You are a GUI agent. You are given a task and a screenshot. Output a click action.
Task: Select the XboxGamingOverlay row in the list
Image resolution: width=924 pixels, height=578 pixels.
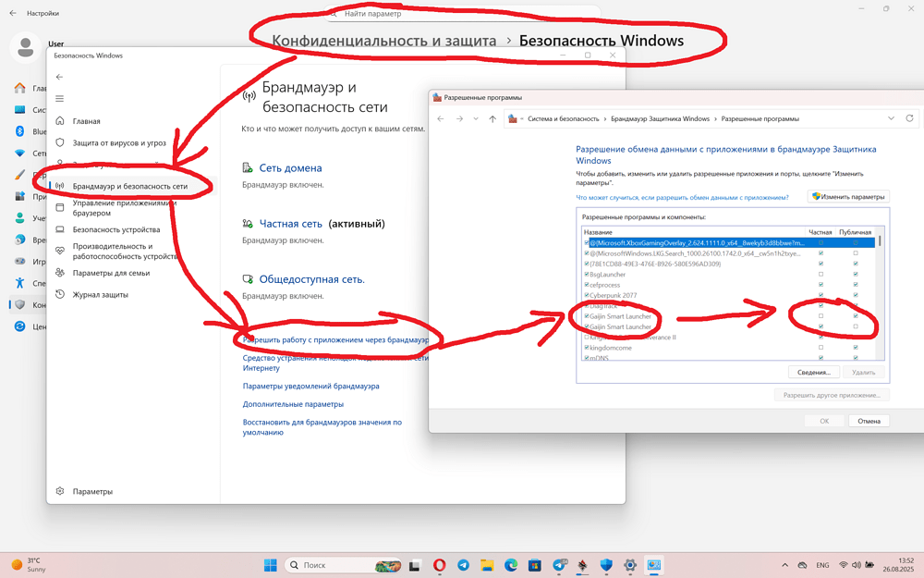[729, 242]
